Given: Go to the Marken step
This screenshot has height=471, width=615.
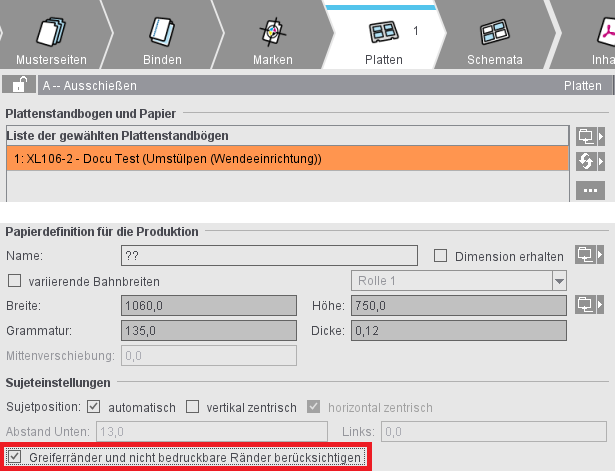Looking at the screenshot, I should pos(273,35).
